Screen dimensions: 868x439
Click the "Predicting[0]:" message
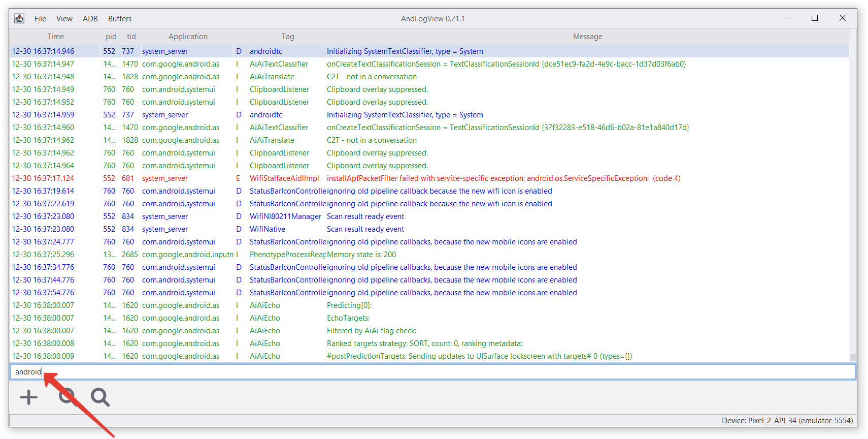click(349, 305)
